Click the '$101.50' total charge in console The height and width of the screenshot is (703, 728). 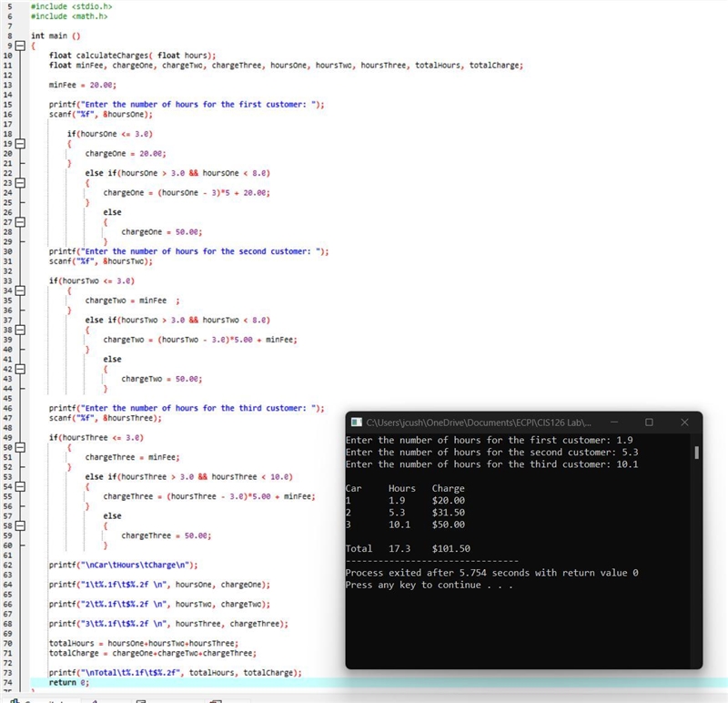pyautogui.click(x=450, y=549)
